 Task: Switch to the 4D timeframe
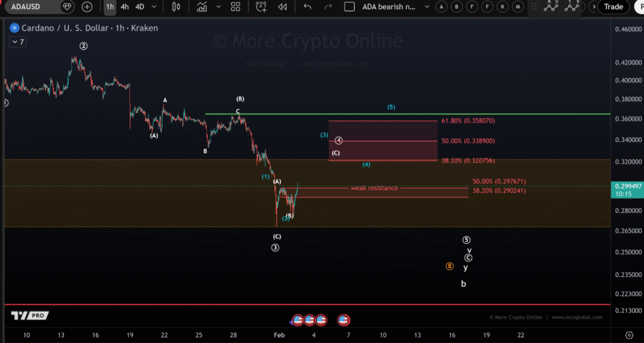[140, 6]
